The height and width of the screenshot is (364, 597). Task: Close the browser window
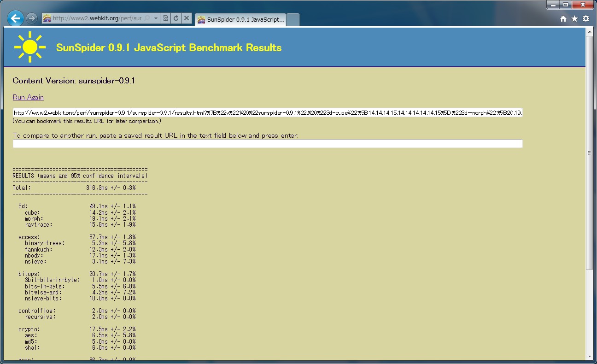tap(583, 5)
